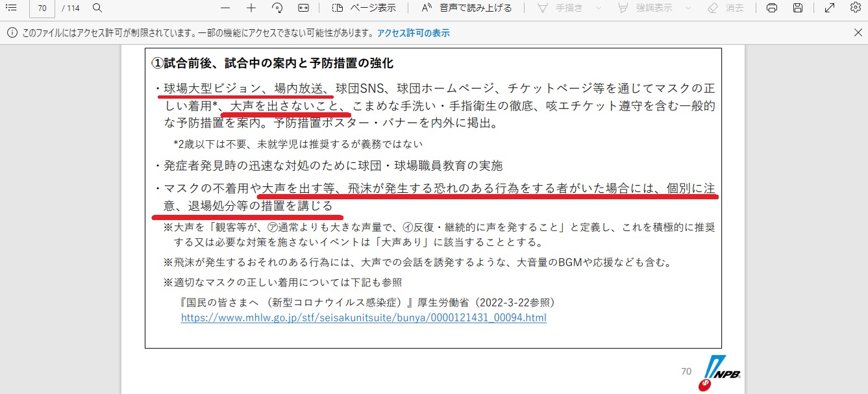Viewport: 868px width, 394px height.
Task: Click the total pages label / 114
Action: [70, 8]
